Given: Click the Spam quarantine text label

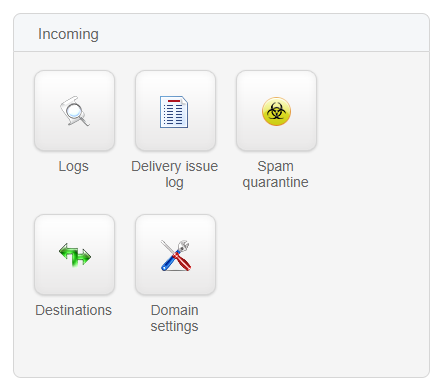Looking at the screenshot, I should (276, 174).
